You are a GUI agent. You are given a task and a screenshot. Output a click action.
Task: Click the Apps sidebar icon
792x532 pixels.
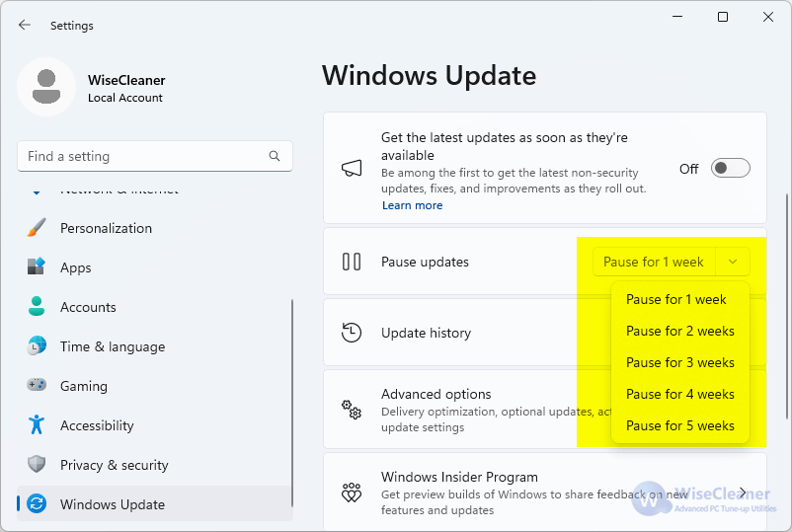coord(37,266)
